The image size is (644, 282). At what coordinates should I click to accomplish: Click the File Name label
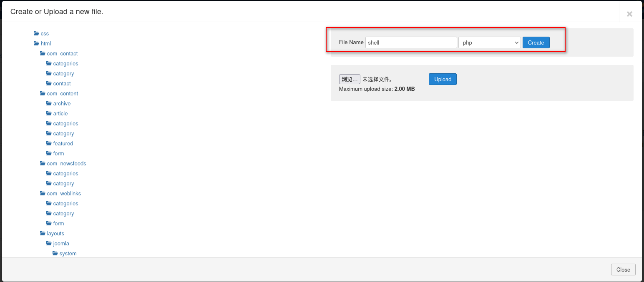click(351, 42)
